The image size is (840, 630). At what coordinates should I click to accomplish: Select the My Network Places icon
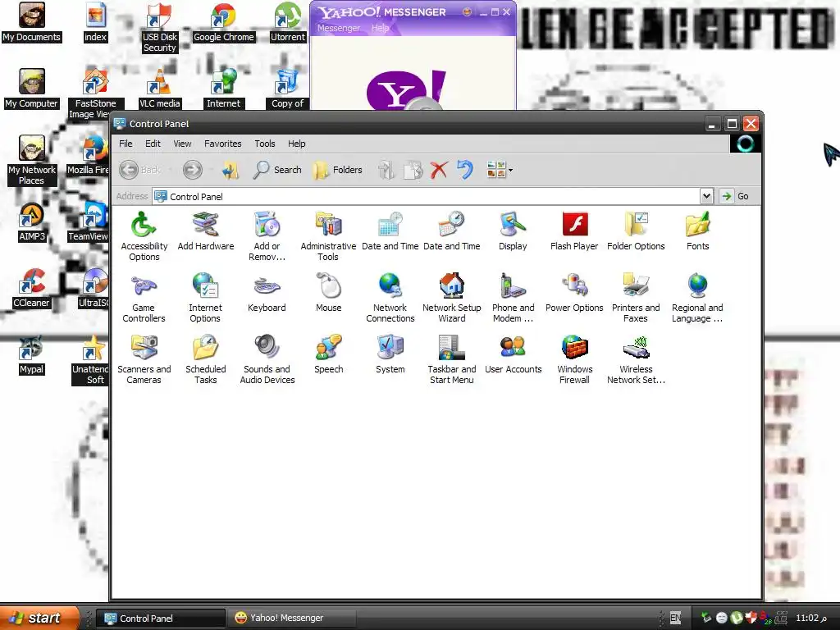pos(32,160)
